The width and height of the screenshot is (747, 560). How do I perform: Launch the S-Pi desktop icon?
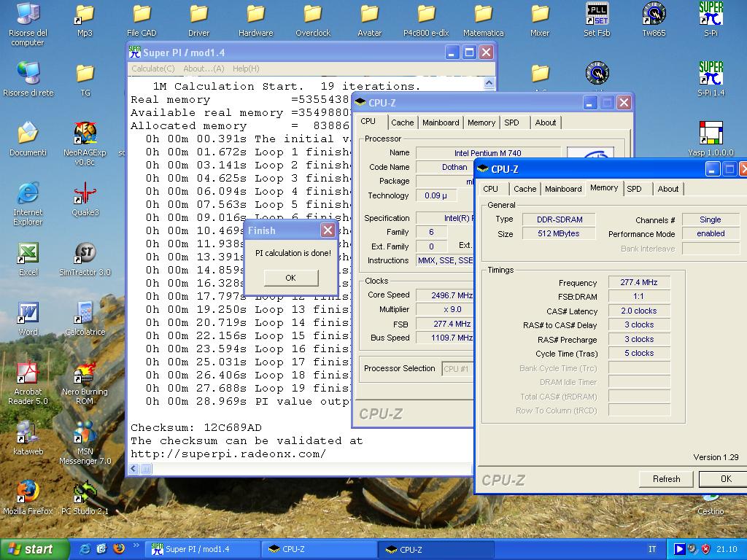711,15
